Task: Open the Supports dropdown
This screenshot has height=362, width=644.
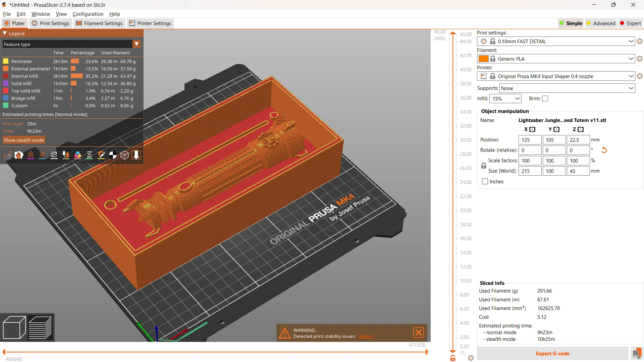Action: pos(631,88)
